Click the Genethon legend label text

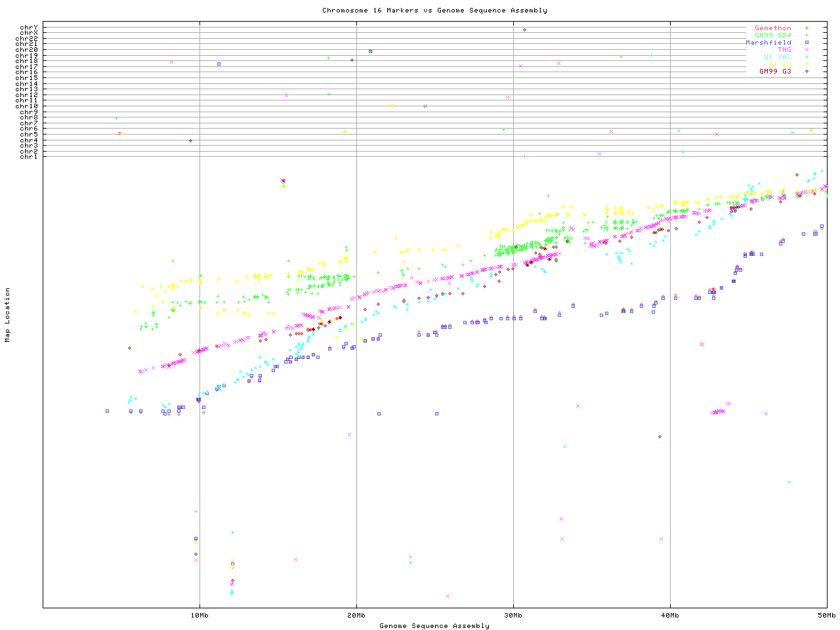click(x=773, y=28)
